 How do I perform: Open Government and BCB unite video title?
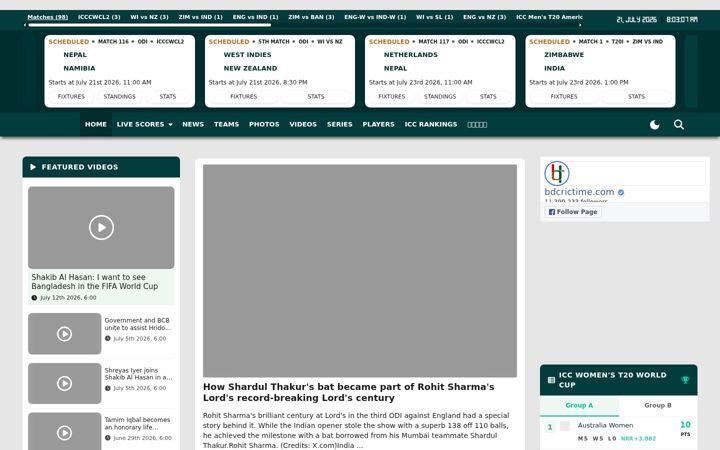pyautogui.click(x=137, y=324)
